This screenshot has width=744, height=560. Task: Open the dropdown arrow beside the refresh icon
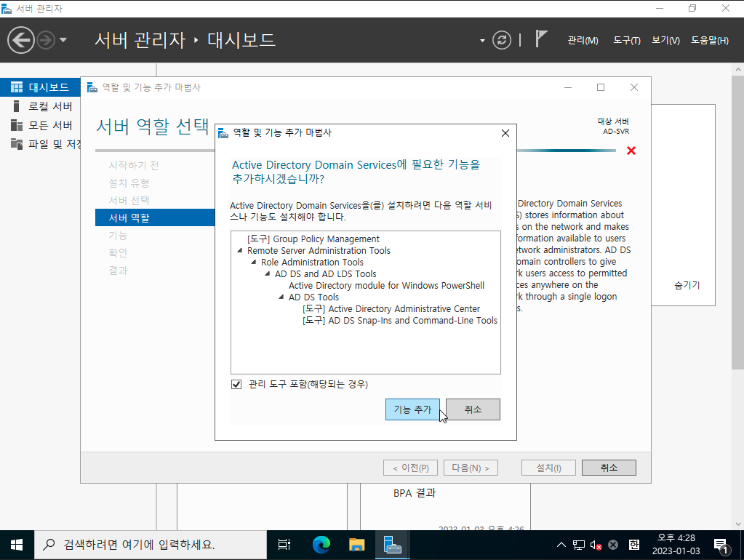coord(483,41)
